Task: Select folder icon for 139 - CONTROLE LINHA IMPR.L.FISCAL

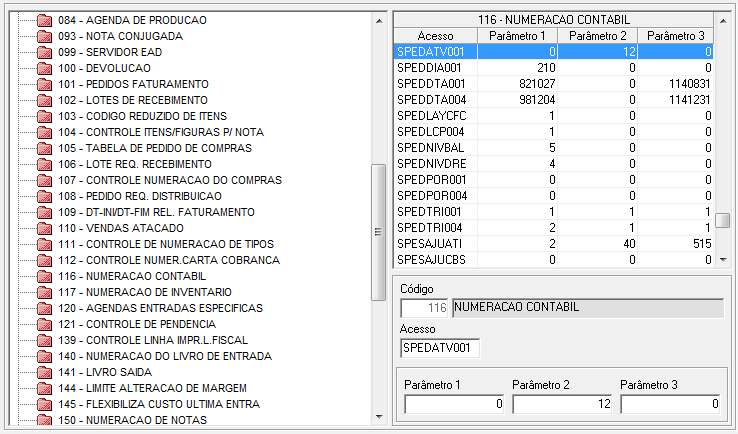Action: [x=44, y=340]
